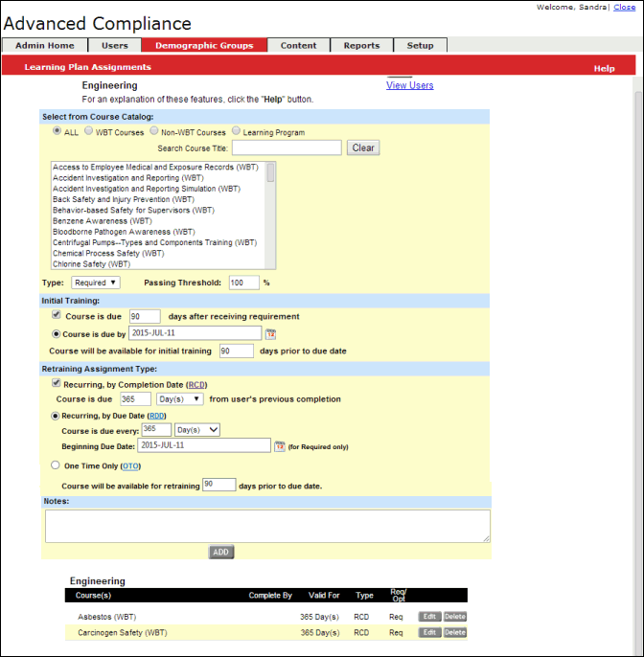
Task: Click the Search Course Title field
Action: pos(287,147)
